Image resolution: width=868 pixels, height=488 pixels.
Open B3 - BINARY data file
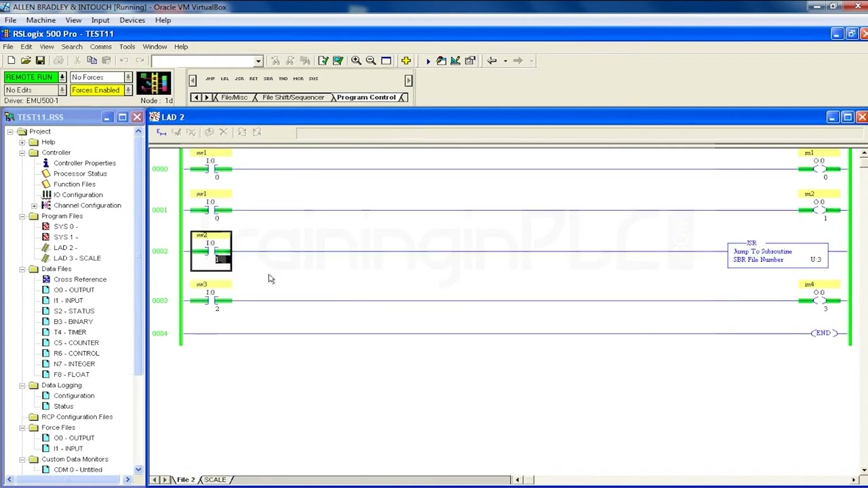(x=73, y=322)
